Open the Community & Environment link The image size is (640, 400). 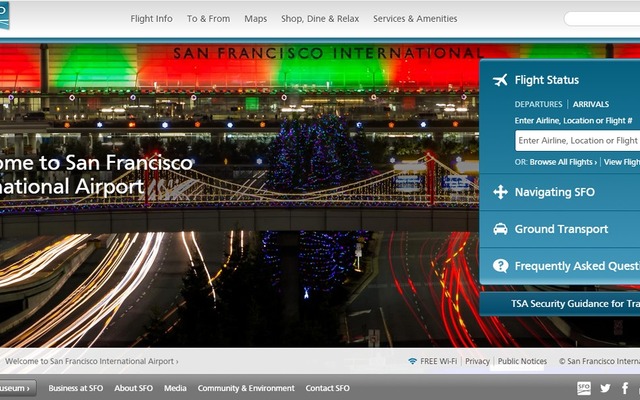pyautogui.click(x=246, y=388)
